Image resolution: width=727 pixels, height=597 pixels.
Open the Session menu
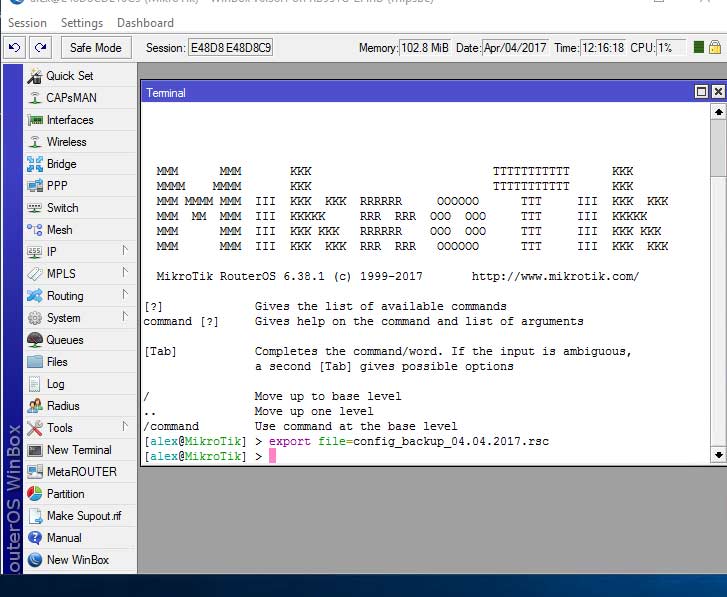27,23
